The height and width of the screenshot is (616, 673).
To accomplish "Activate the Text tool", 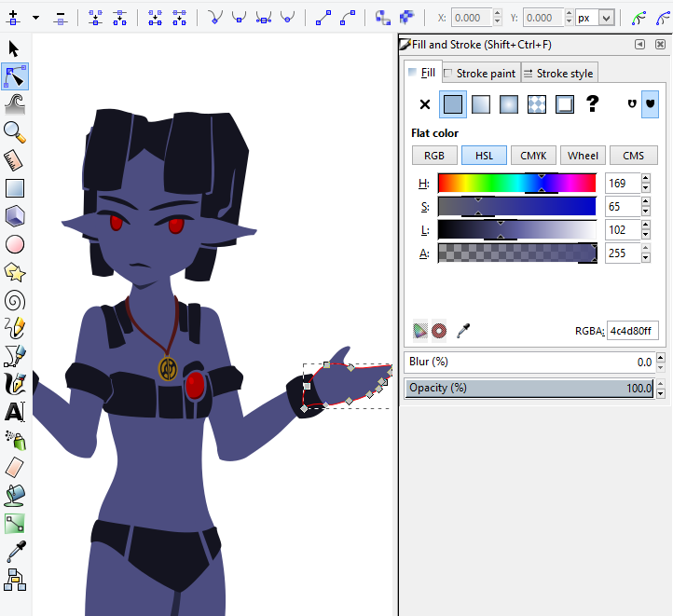I will tap(14, 411).
